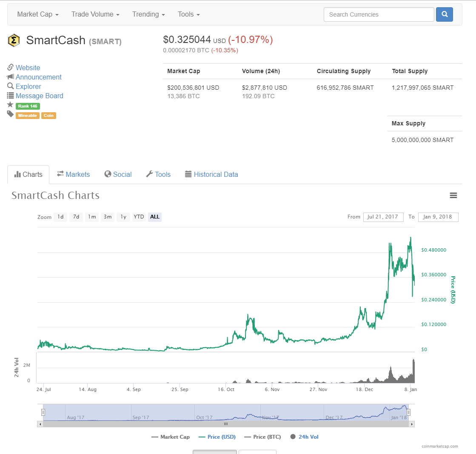Toggle the Price (USD) series in legend
The width and height of the screenshot is (476, 454).
tap(217, 437)
